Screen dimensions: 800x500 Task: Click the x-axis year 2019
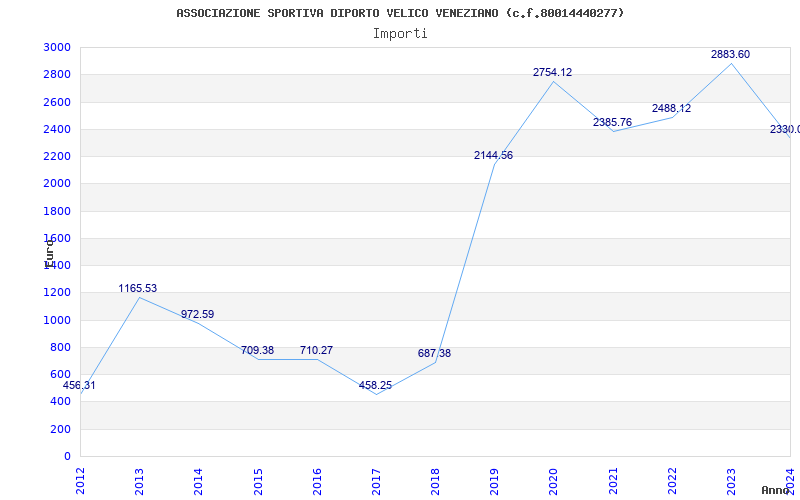pyautogui.click(x=494, y=481)
